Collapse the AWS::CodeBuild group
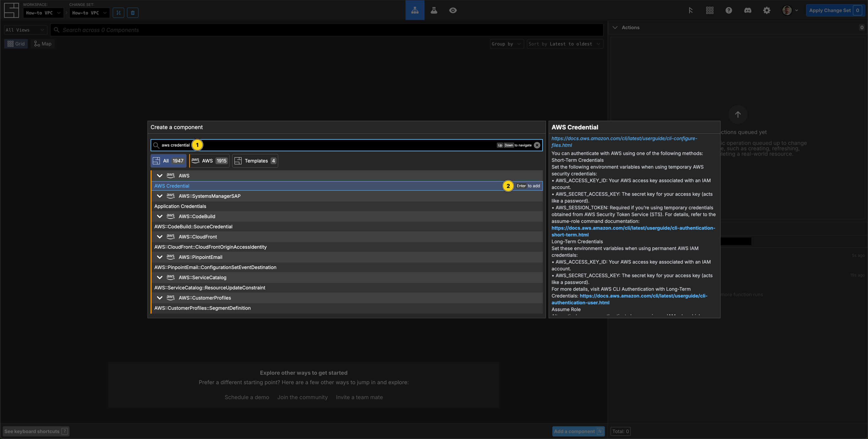 (160, 216)
